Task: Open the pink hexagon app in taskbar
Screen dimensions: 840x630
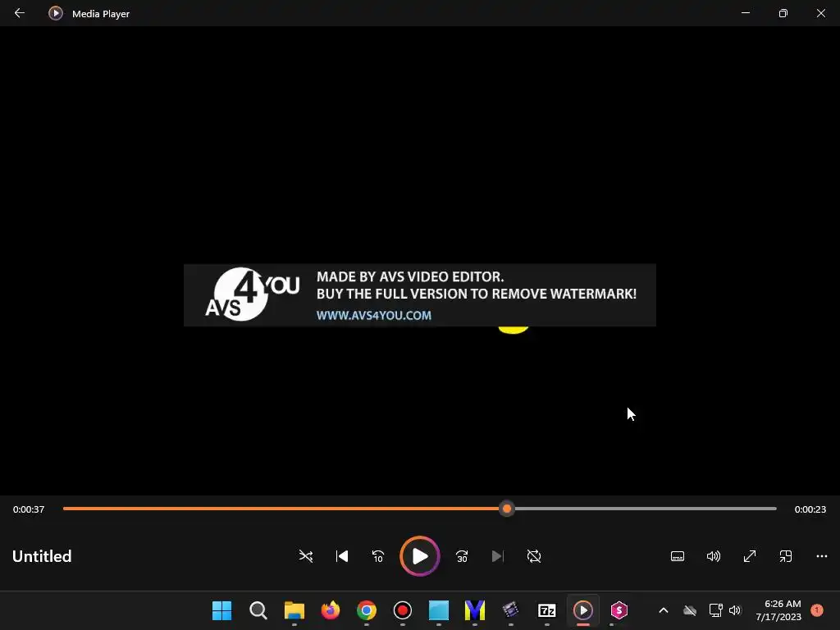Action: [x=619, y=610]
